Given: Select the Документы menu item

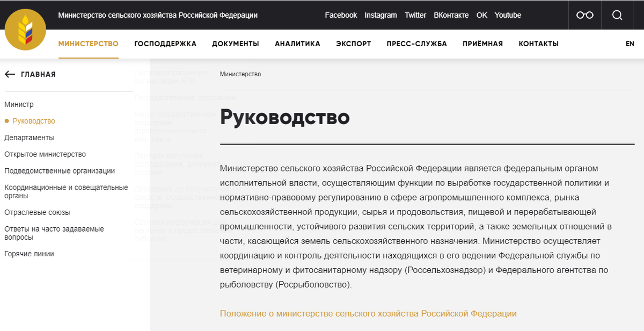Looking at the screenshot, I should click(x=236, y=44).
